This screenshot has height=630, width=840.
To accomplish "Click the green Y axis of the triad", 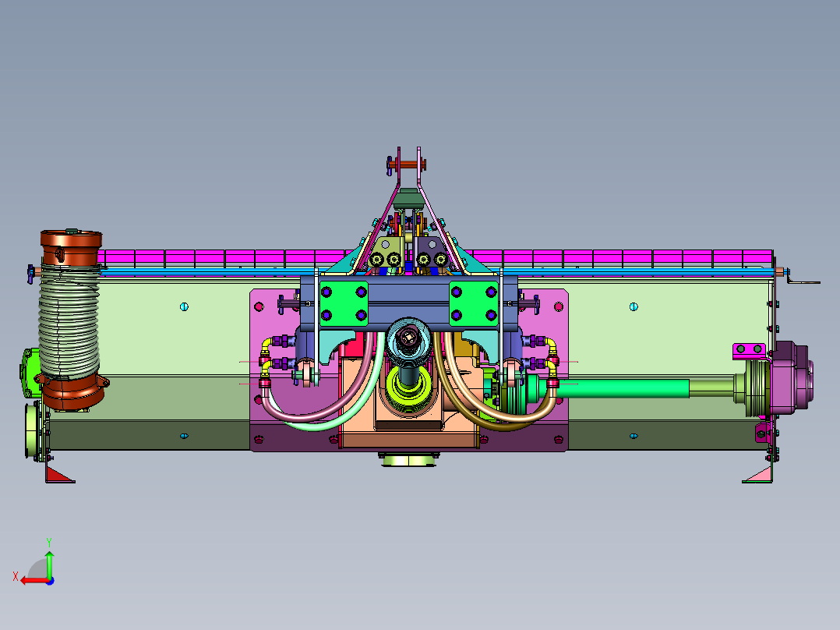I will pyautogui.click(x=49, y=564).
